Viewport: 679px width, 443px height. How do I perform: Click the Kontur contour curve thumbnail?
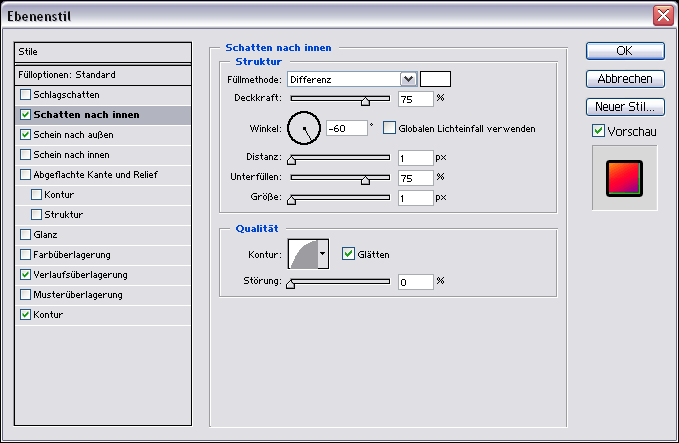pos(303,254)
